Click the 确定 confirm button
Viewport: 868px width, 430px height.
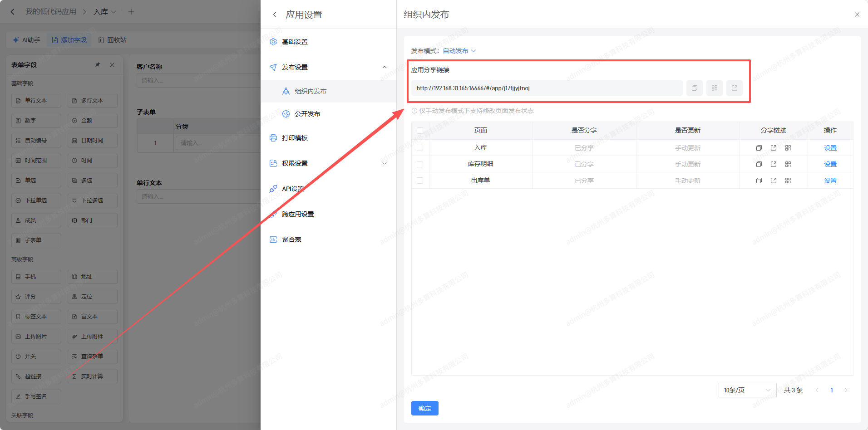coord(425,408)
